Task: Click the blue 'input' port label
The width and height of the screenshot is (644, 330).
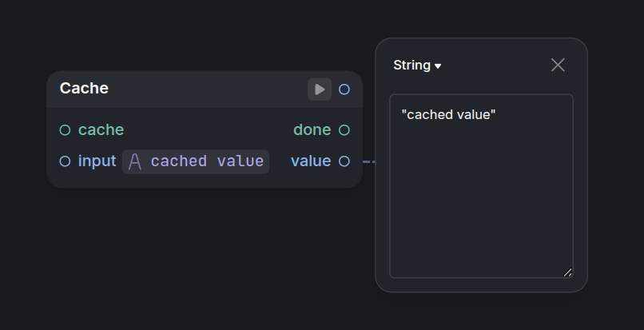Action: 97,161
